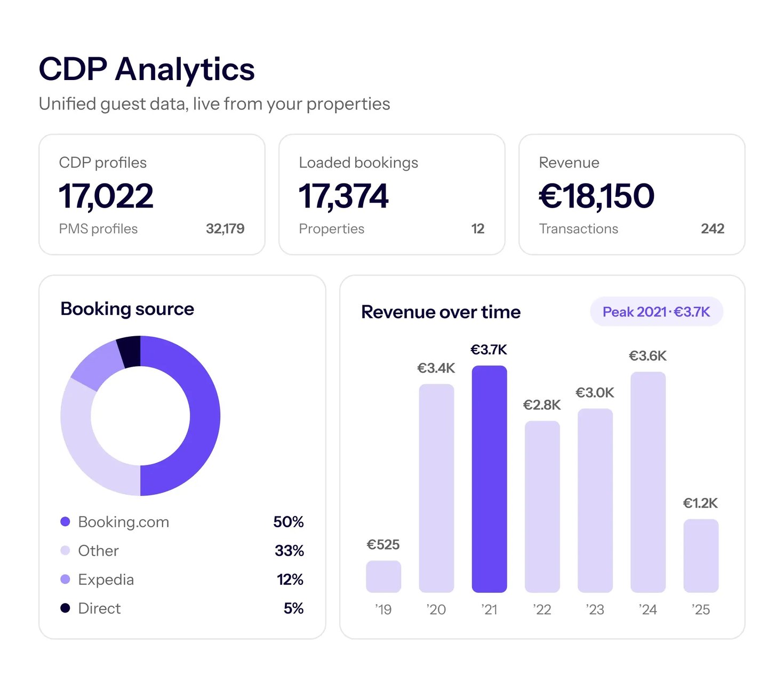Click the 50% share value
This screenshot has width=784, height=690.
pyautogui.click(x=289, y=522)
